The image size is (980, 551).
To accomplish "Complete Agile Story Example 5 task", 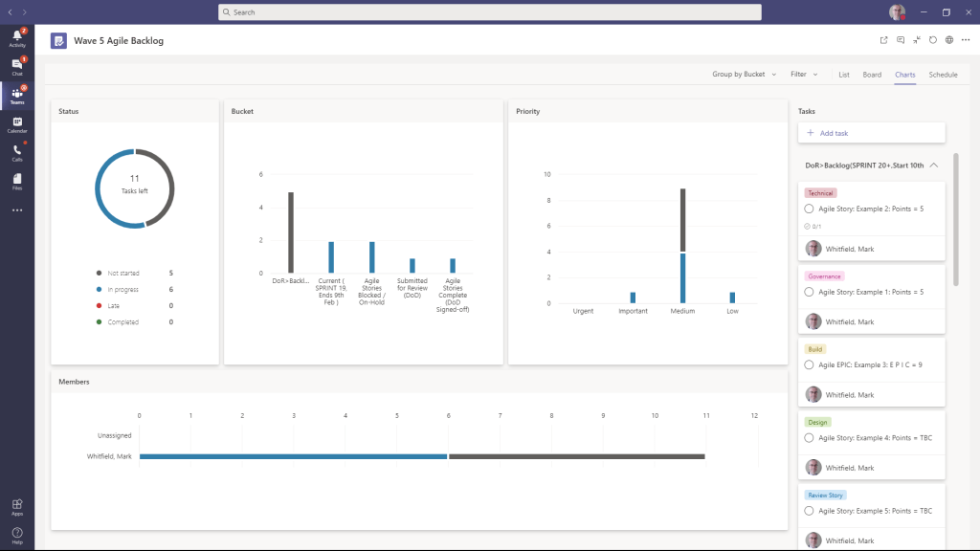I will [811, 510].
